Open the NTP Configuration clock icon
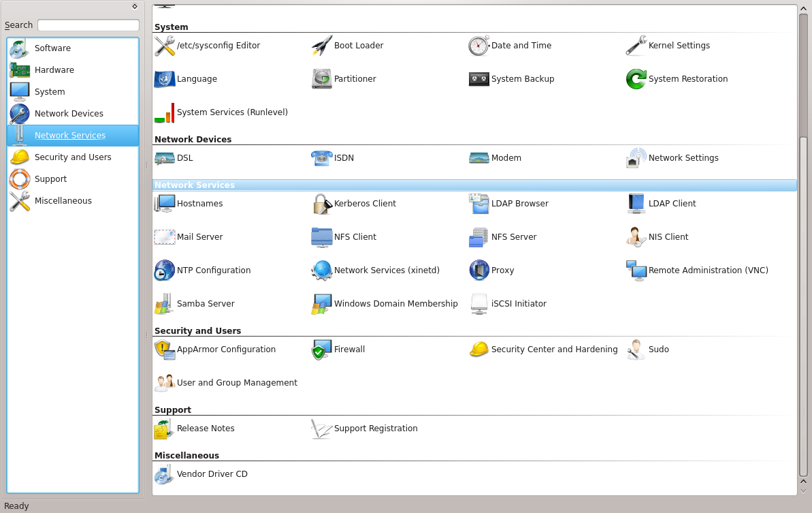 click(164, 270)
